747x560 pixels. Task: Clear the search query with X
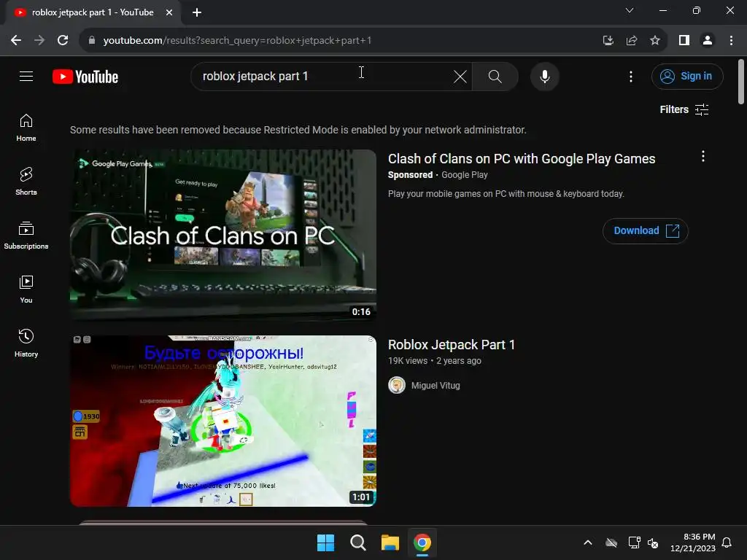click(x=460, y=77)
